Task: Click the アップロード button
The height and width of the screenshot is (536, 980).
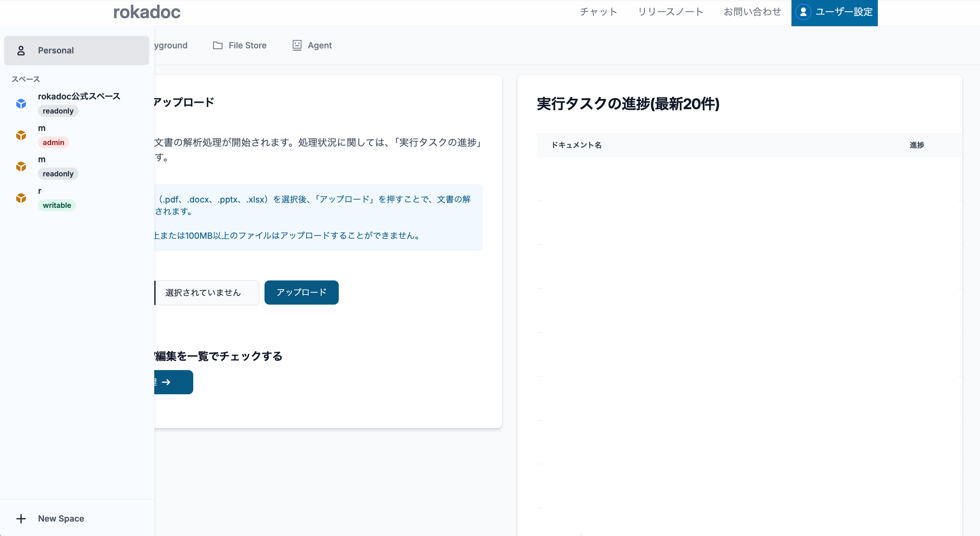Action: pos(301,292)
